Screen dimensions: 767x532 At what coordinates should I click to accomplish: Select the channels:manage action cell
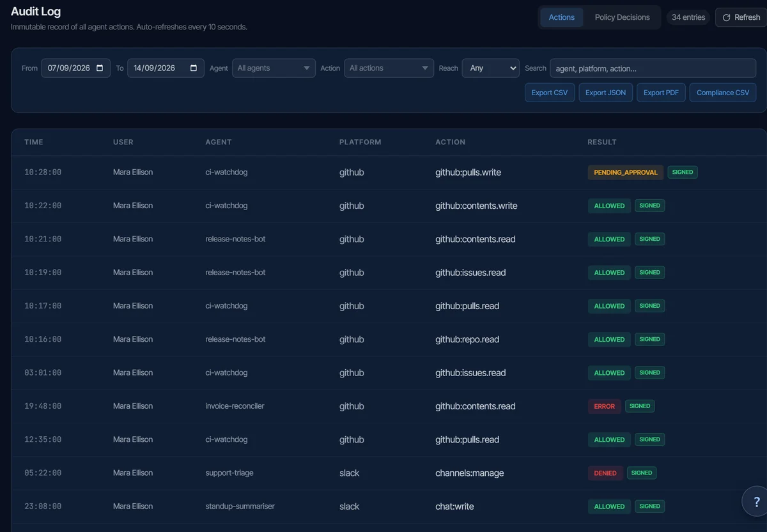point(470,473)
